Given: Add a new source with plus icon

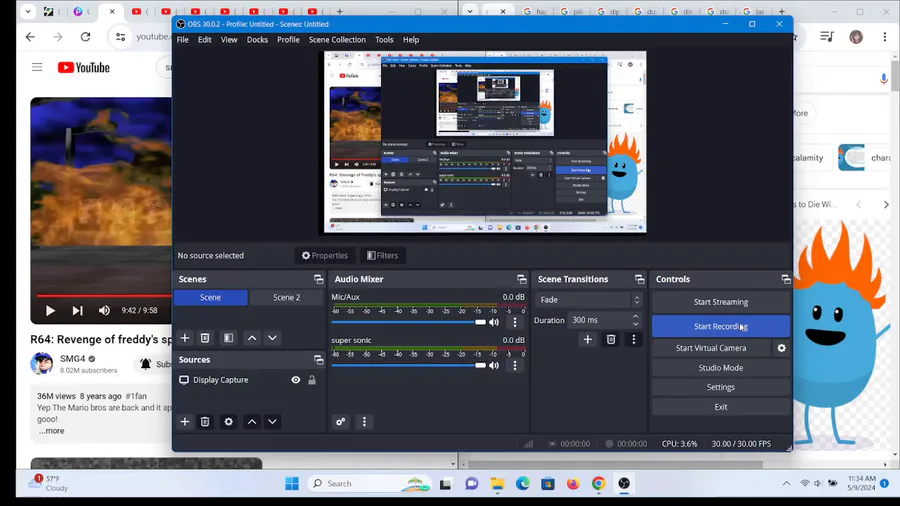Looking at the screenshot, I should [x=185, y=422].
